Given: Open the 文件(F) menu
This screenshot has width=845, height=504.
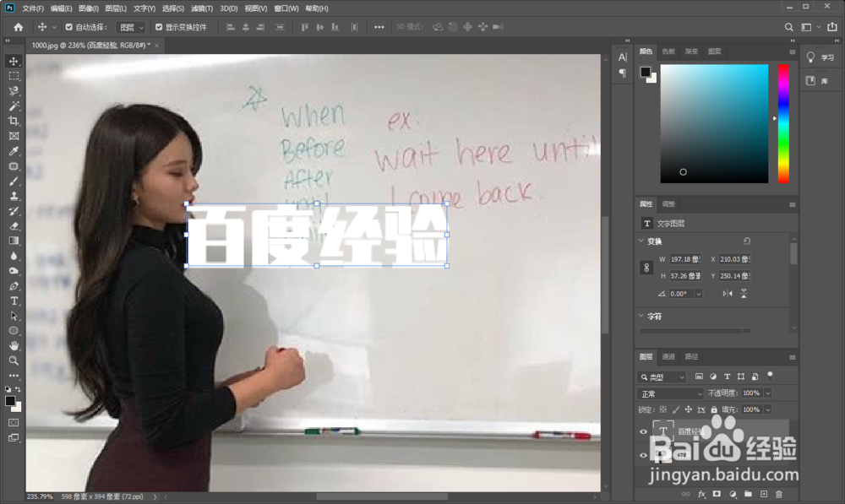Looking at the screenshot, I should click(33, 8).
